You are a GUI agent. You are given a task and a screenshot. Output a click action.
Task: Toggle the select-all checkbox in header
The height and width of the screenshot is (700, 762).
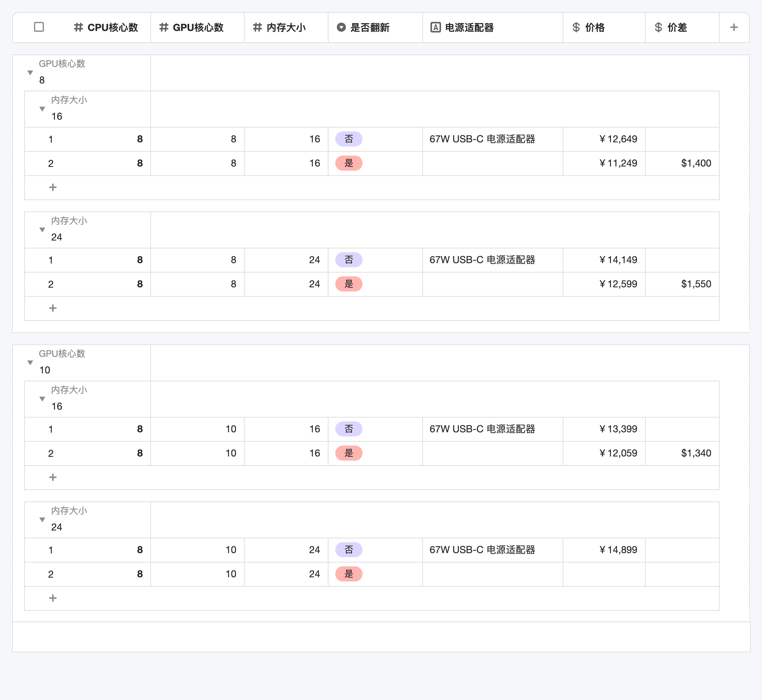point(39,27)
